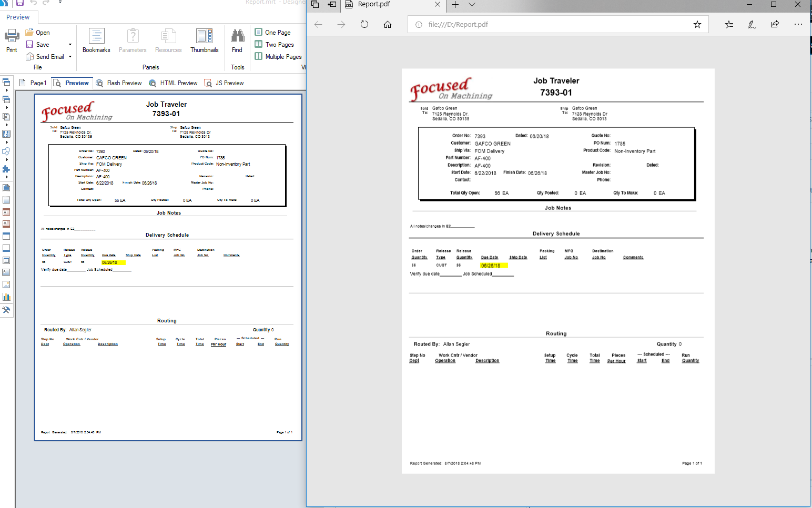Select the cross bands toolbox icon
The width and height of the screenshot is (812, 508).
tap(6, 99)
